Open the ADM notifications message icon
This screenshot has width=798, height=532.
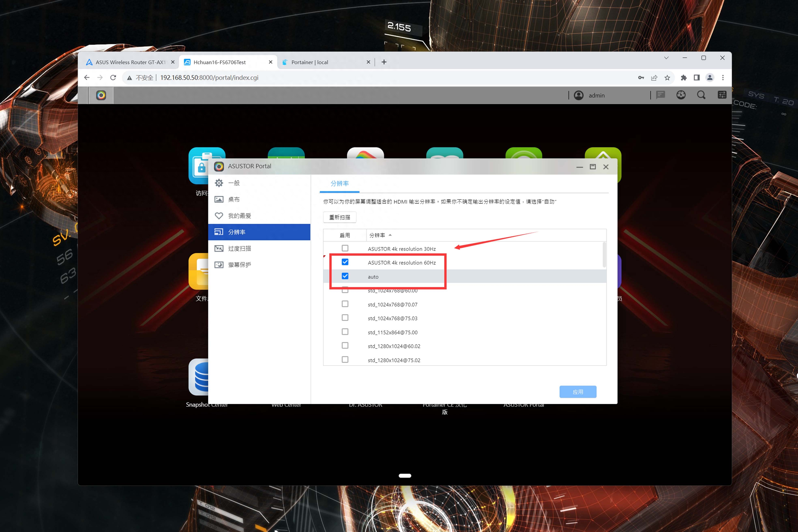click(660, 95)
